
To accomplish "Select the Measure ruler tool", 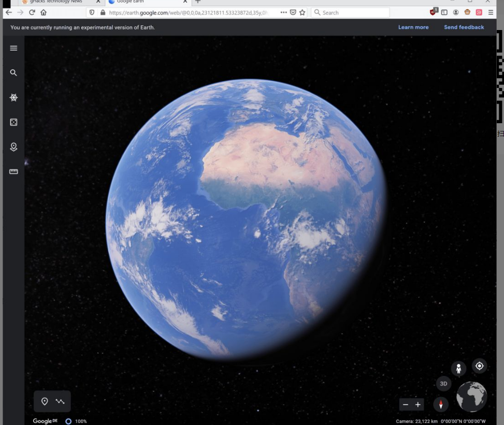I will point(13,171).
